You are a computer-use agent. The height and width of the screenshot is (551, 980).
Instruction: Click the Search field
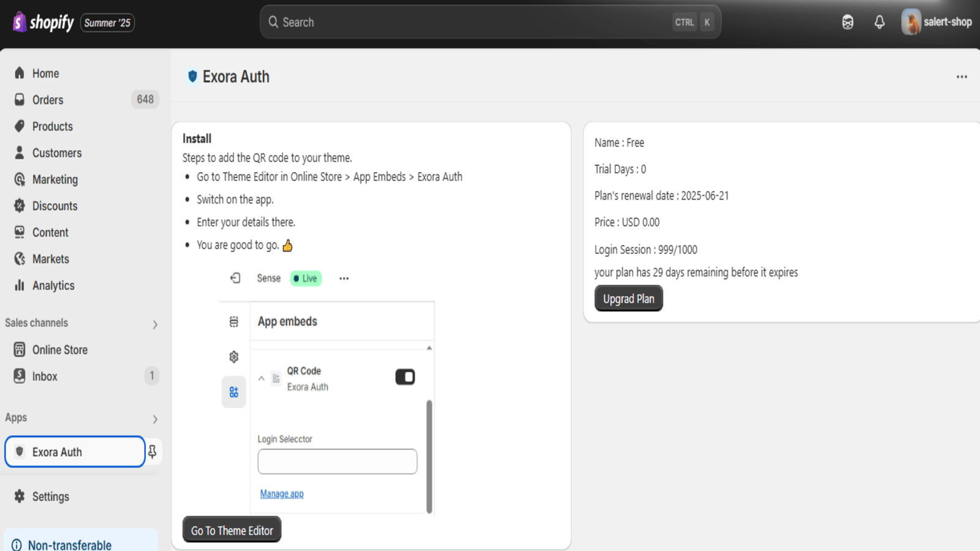click(490, 22)
